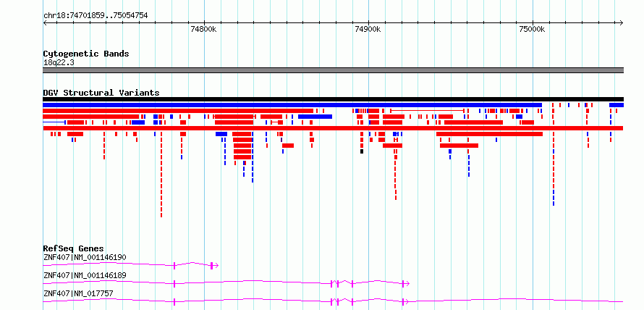Click the right arrowhead of the ruler
Image resolution: width=644 pixels, height=310 pixels.
click(x=622, y=22)
